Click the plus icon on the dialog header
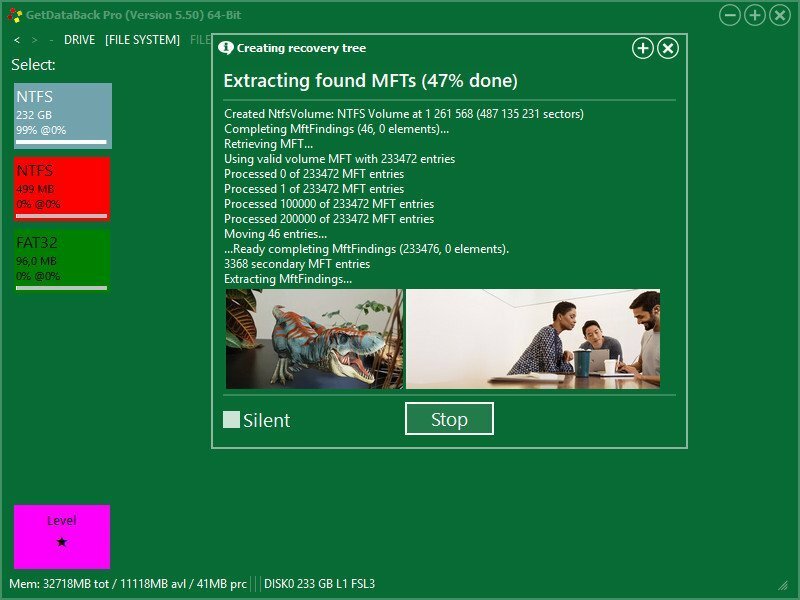Screen dimensions: 800x600 [641, 47]
